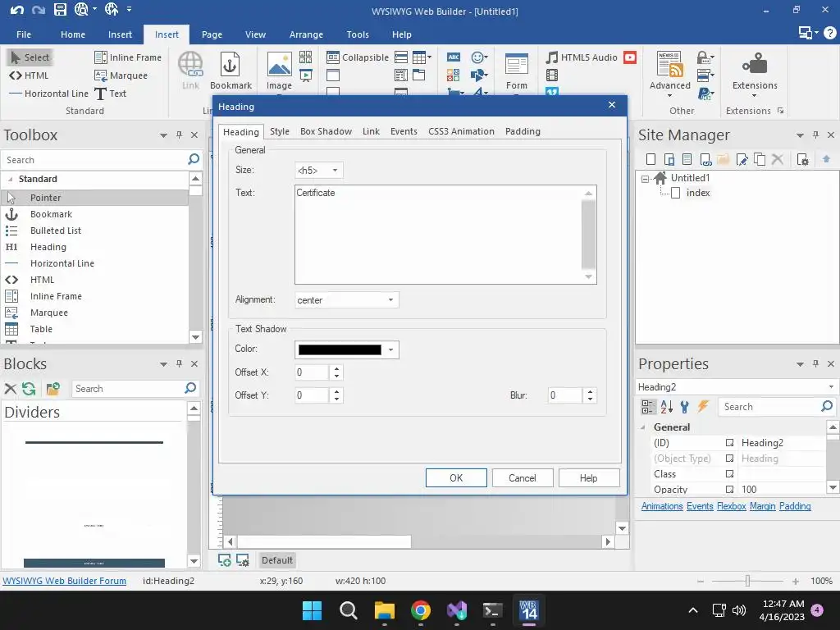
Task: Choose Heading in the Toolbox list
Action: (48, 247)
